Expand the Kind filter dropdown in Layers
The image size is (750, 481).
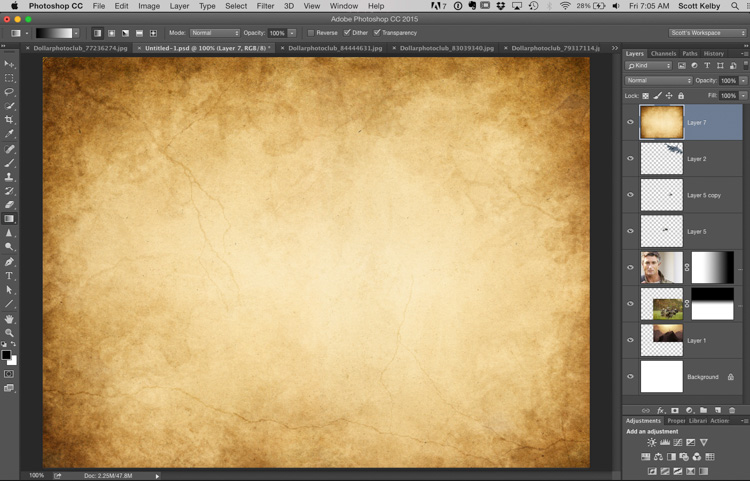tap(649, 66)
